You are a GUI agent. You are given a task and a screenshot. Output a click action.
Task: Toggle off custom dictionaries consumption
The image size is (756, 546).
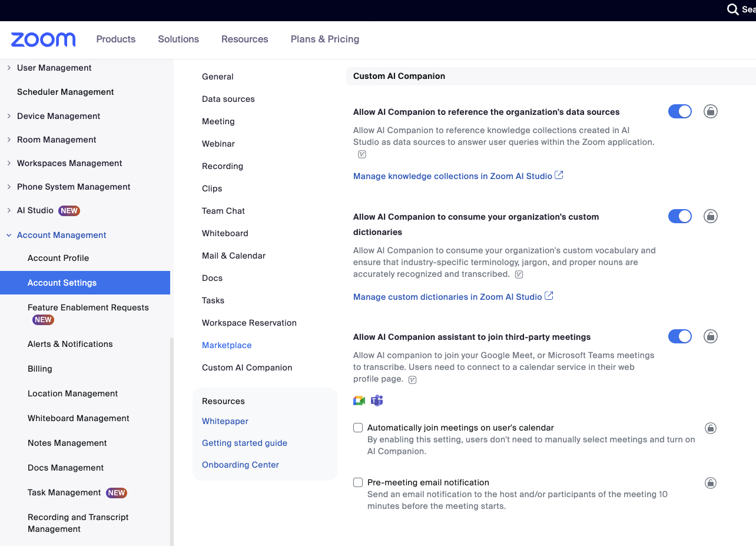point(679,216)
